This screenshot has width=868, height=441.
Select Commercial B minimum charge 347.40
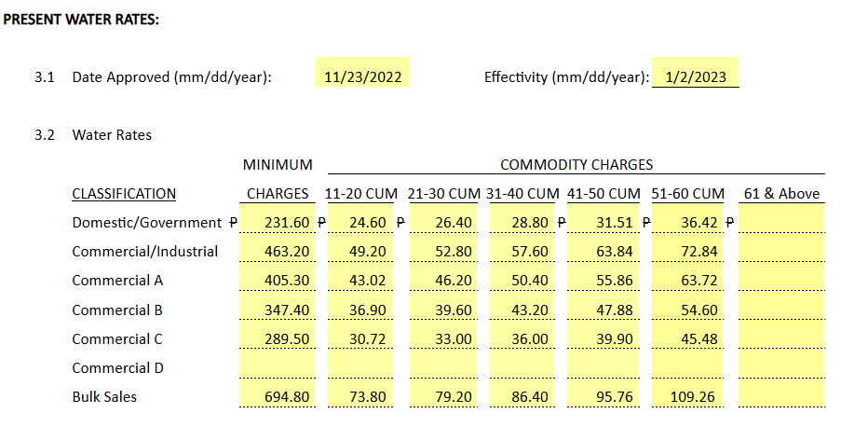click(278, 306)
